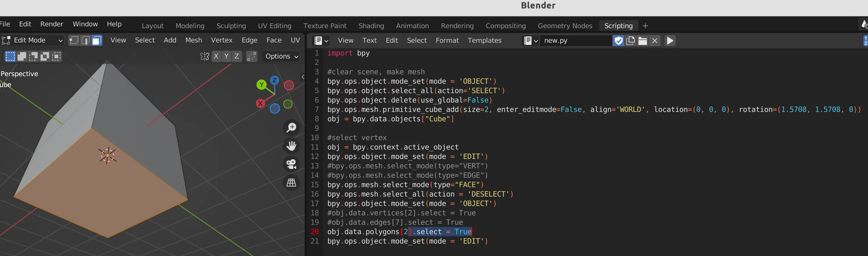Open the Edit Mode dropdown
Screen dimensions: 868x256
[32, 40]
